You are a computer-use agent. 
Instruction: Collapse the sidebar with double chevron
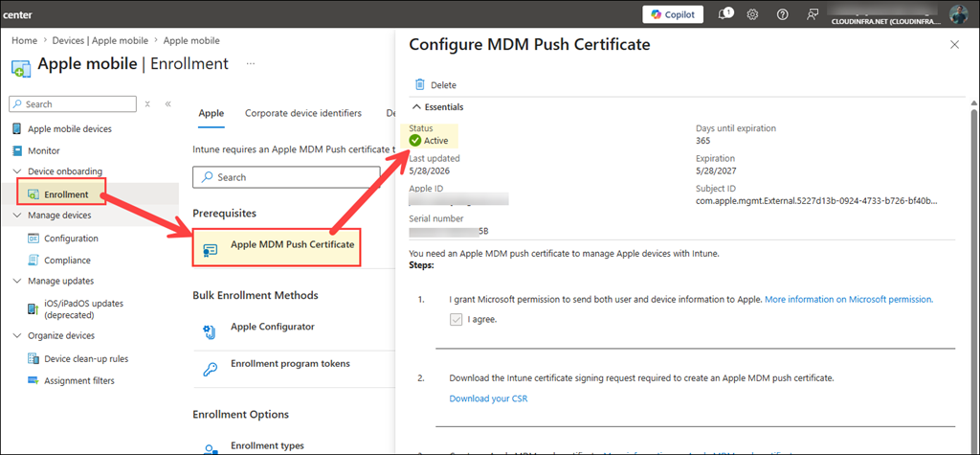[x=168, y=103]
